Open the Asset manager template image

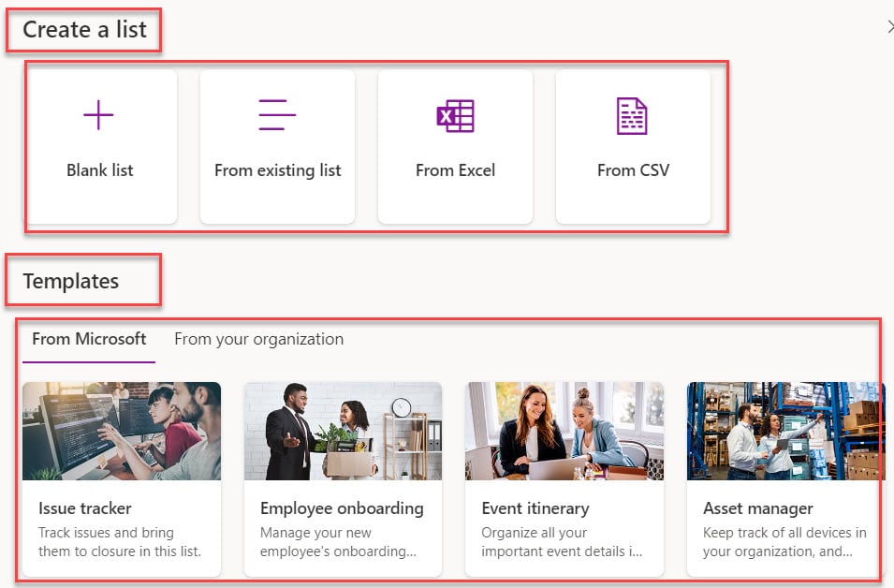785,431
